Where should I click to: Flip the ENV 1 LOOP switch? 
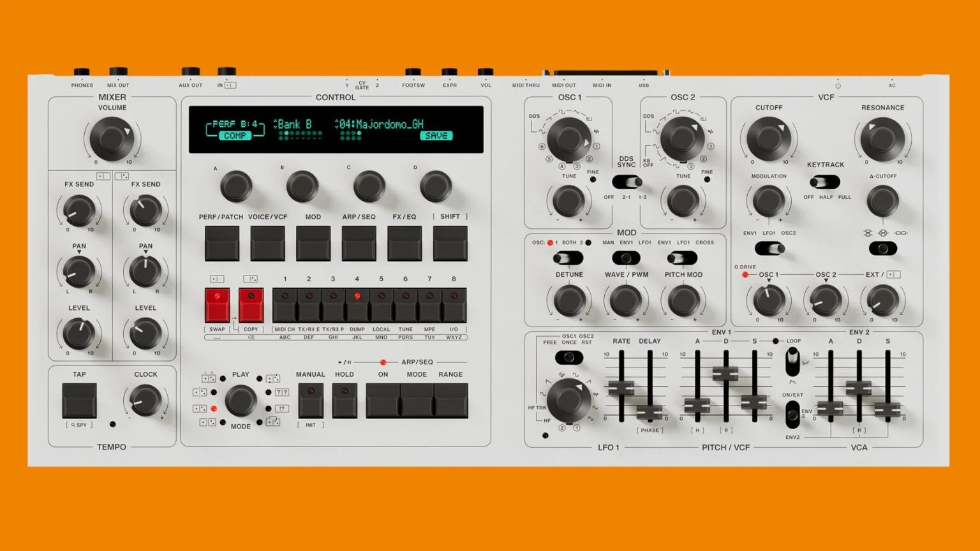tap(792, 362)
